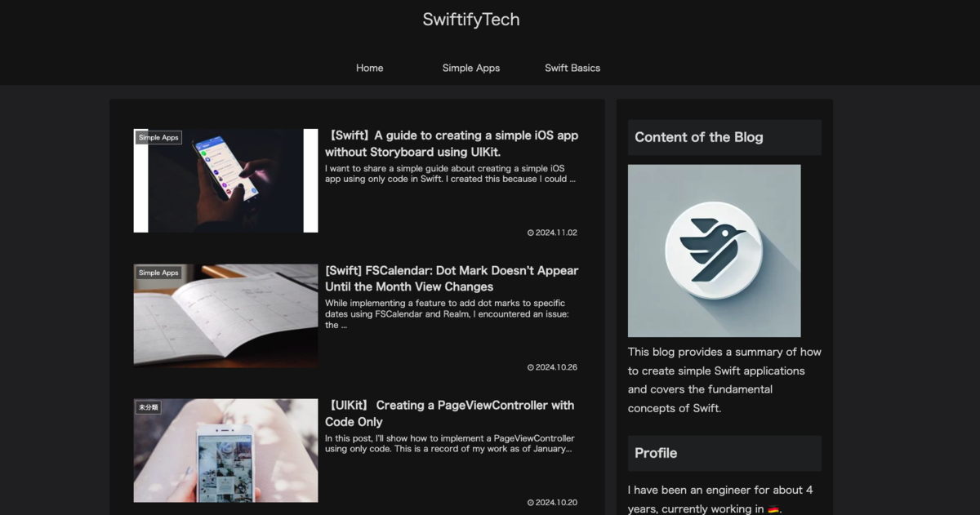Click Simple Apps tag on first post

click(158, 138)
